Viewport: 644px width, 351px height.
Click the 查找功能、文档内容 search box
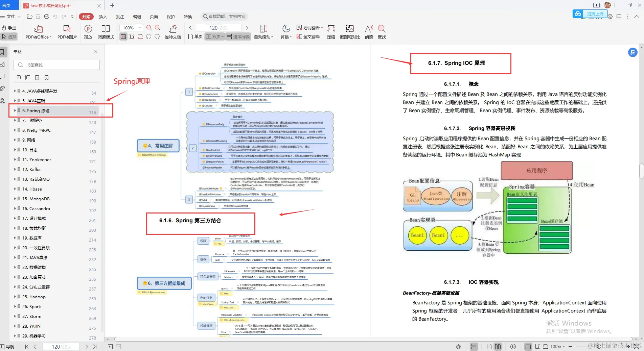[224, 17]
